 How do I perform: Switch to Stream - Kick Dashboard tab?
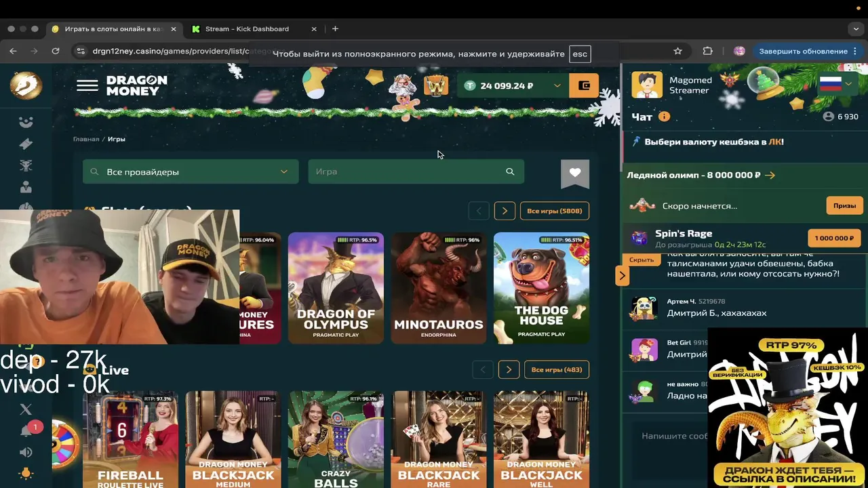(248, 29)
